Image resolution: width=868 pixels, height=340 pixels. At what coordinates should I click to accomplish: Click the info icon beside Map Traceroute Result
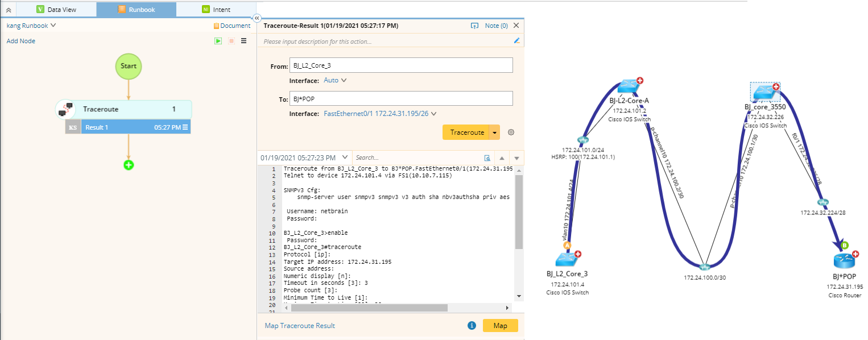pos(472,325)
